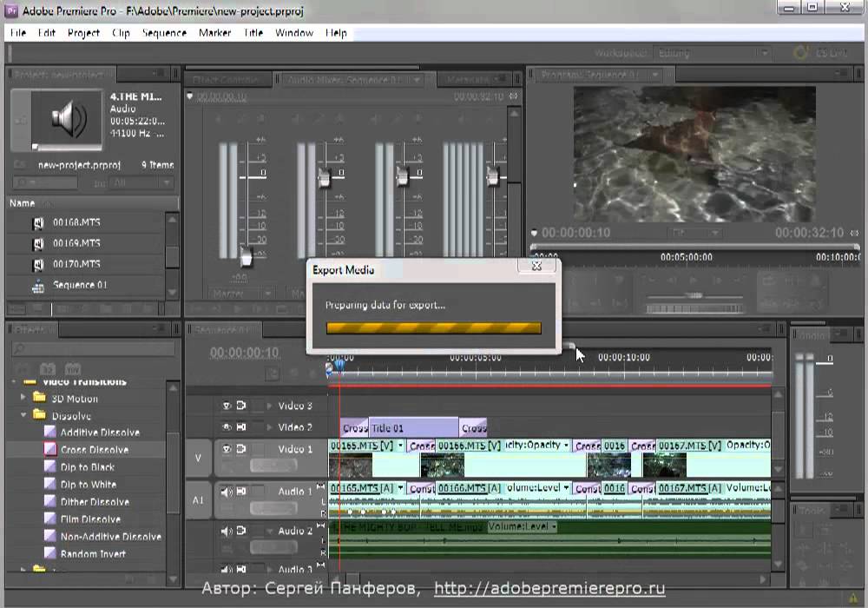The height and width of the screenshot is (608, 868).
Task: Click the stereo track indicator on Audio 1
Action: [320, 486]
